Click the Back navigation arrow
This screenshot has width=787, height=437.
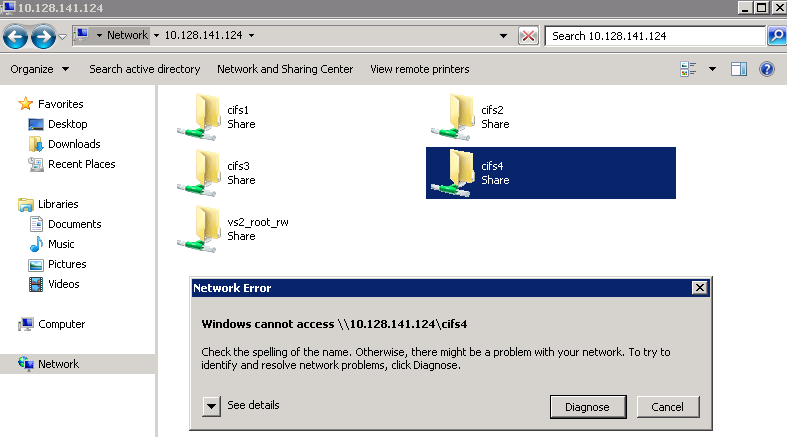point(15,37)
